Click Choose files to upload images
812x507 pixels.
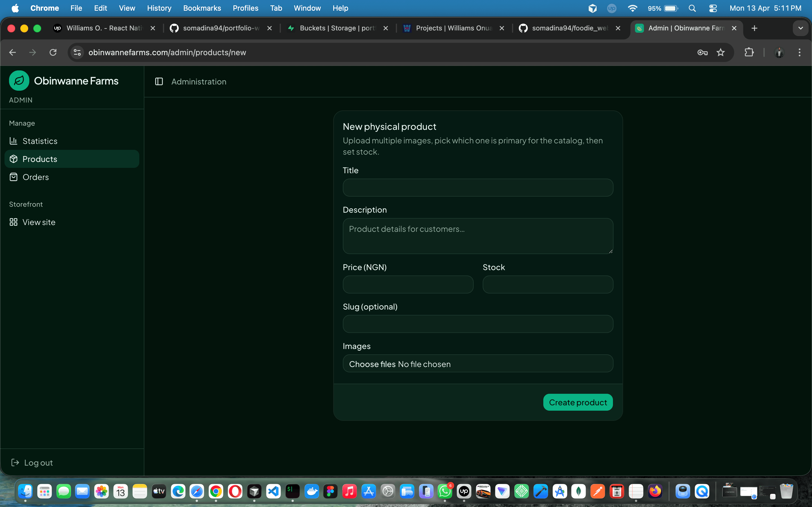[372, 364]
